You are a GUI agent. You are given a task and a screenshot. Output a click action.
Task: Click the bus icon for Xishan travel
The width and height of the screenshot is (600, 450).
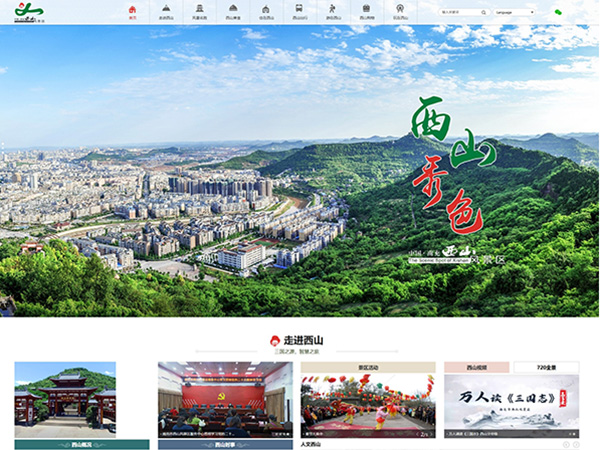298,10
